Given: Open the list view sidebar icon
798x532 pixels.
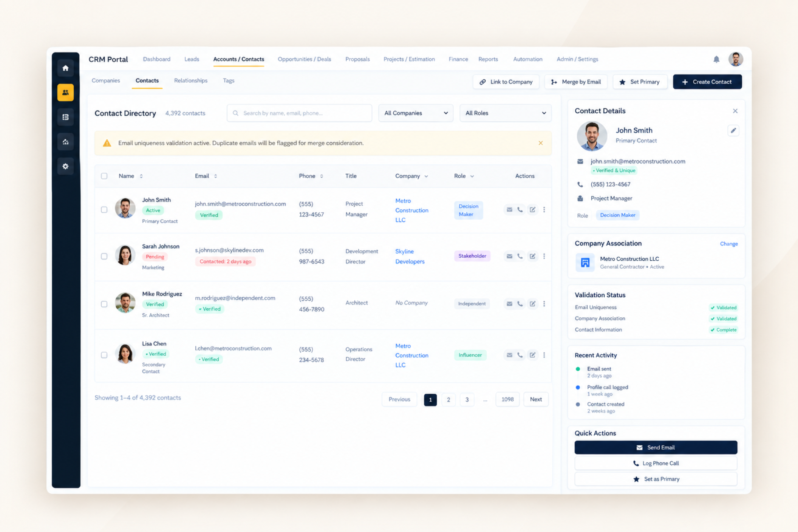Looking at the screenshot, I should tap(65, 117).
